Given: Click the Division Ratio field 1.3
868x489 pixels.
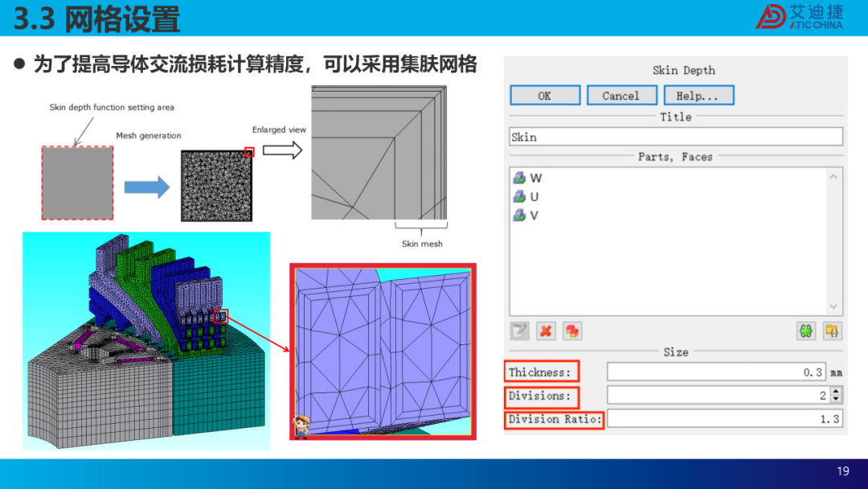Looking at the screenshot, I should pos(725,419).
